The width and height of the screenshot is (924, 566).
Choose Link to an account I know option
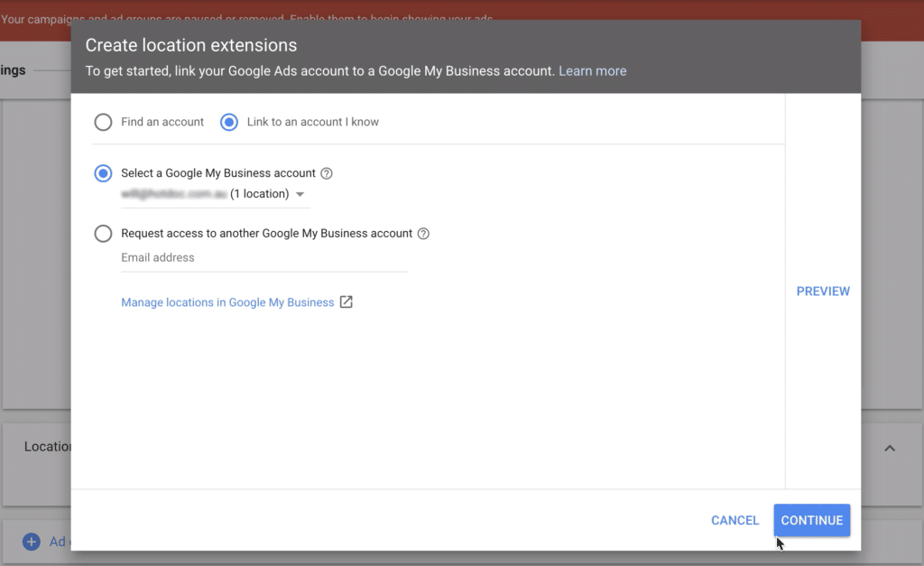point(229,122)
